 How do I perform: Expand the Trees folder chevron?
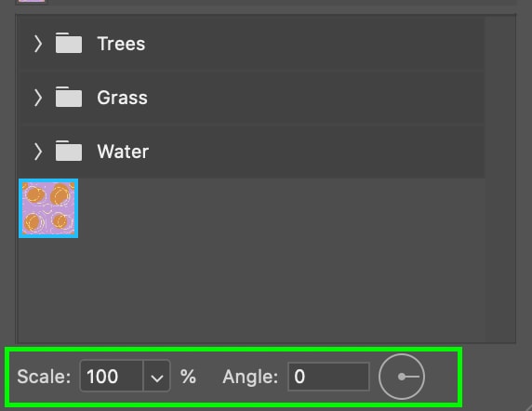click(x=38, y=44)
